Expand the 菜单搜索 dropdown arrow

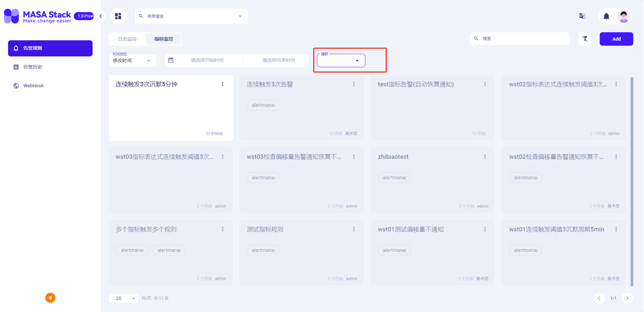[240, 16]
